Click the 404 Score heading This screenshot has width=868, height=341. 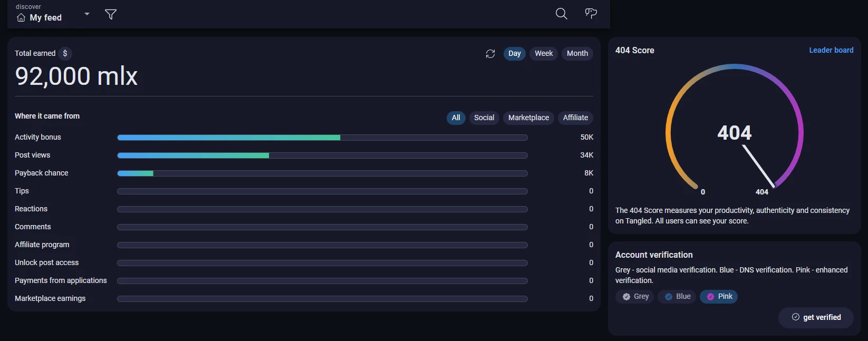pos(635,51)
